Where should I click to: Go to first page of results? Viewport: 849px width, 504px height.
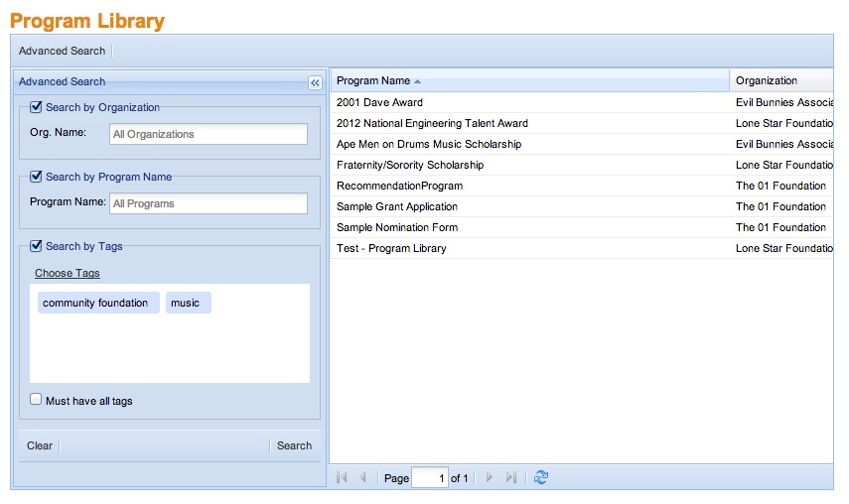click(x=342, y=478)
